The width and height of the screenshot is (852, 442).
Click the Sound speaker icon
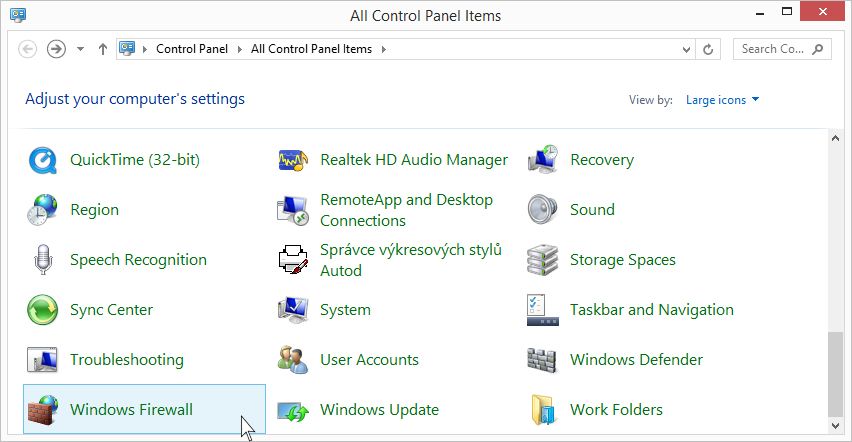click(x=542, y=210)
